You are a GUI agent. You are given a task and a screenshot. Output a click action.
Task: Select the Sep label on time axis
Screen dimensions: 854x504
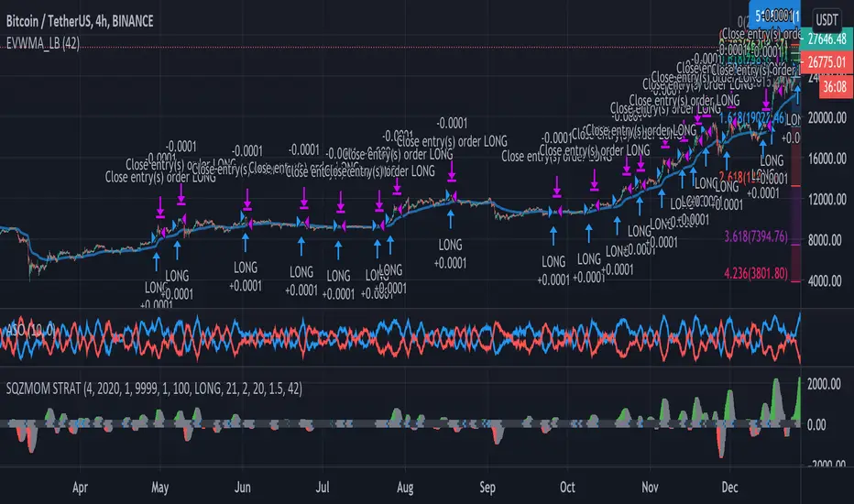coord(487,488)
